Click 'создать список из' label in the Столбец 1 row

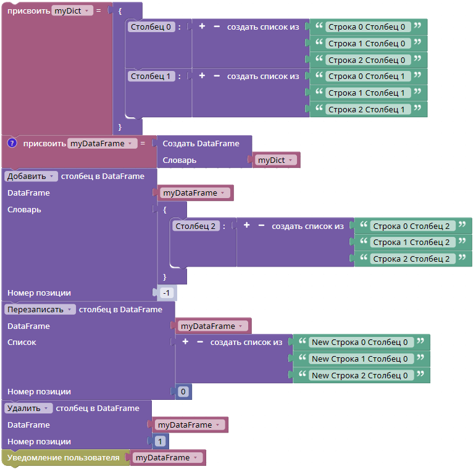tap(263, 77)
